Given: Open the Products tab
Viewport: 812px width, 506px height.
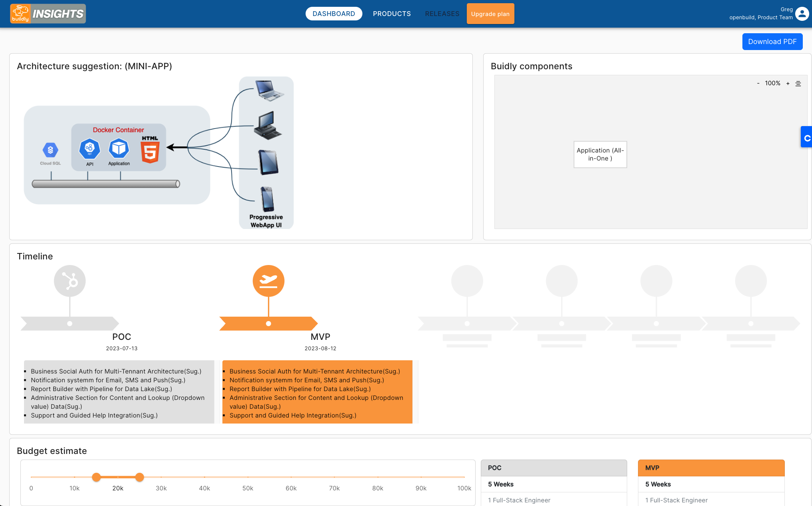Looking at the screenshot, I should coord(392,14).
